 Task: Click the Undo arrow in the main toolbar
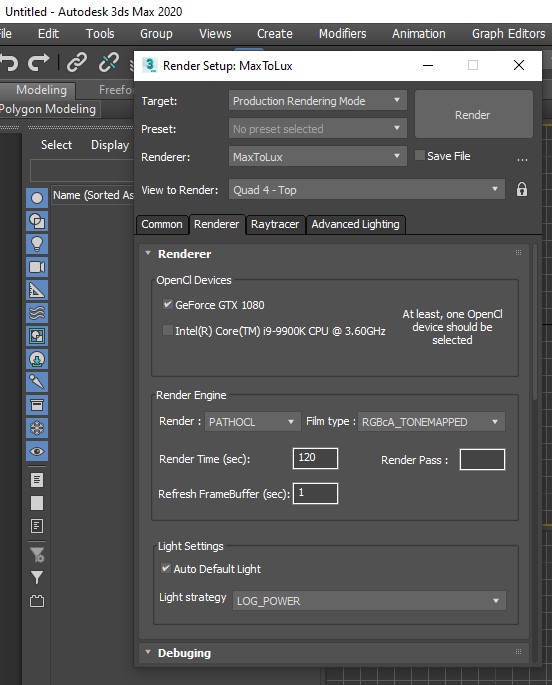point(9,62)
